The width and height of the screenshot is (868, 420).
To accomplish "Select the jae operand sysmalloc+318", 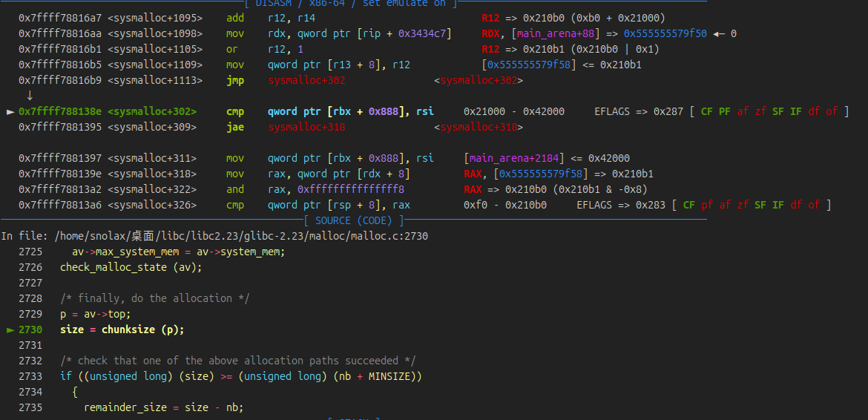I will tap(306, 128).
